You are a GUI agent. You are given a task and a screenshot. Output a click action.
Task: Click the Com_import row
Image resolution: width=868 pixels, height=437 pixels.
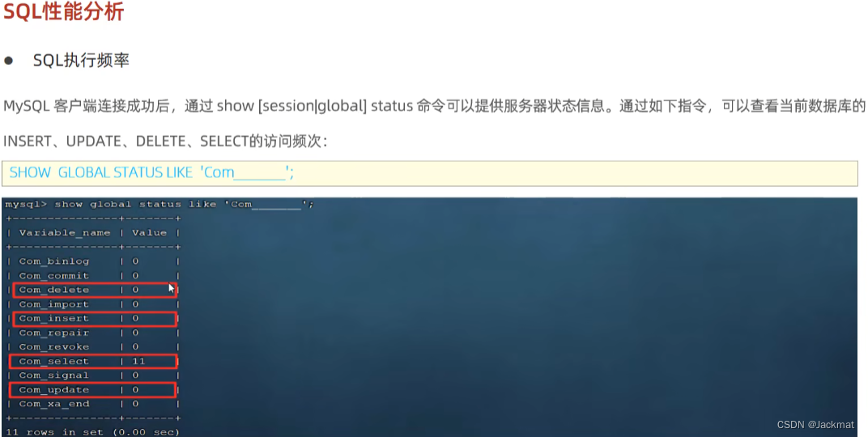tap(93, 304)
